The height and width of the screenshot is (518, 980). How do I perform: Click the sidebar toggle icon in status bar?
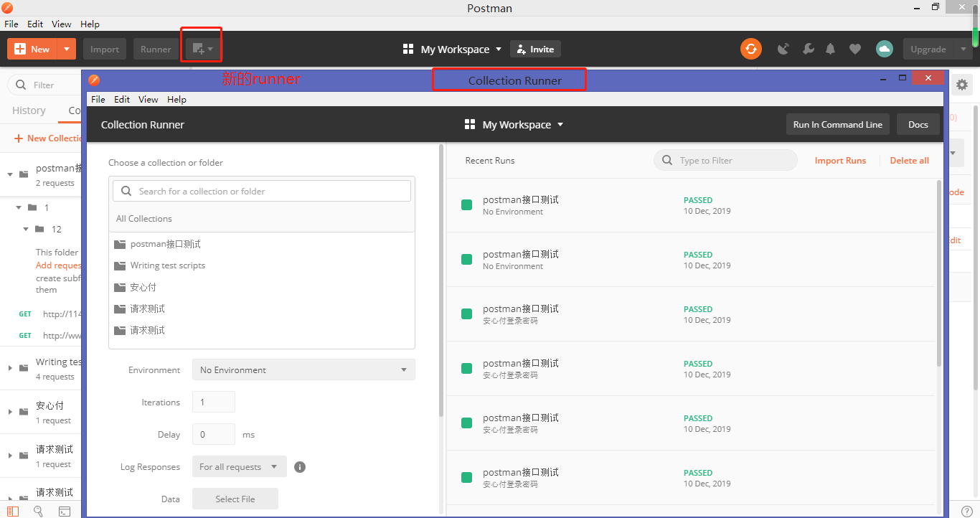tap(13, 511)
